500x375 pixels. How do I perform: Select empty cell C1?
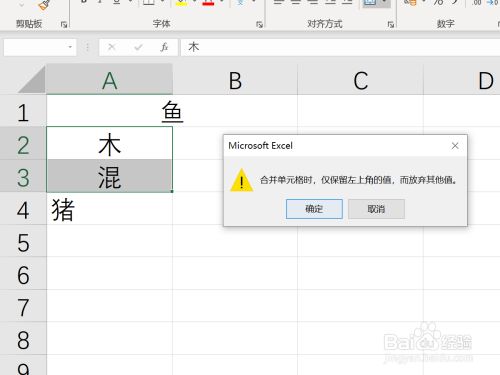(x=360, y=111)
